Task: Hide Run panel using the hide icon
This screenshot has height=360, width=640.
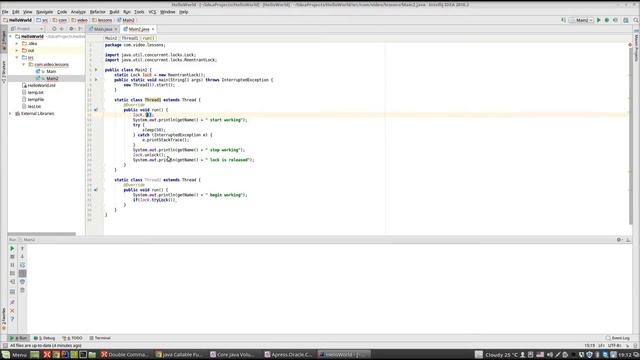Action: 628,240
